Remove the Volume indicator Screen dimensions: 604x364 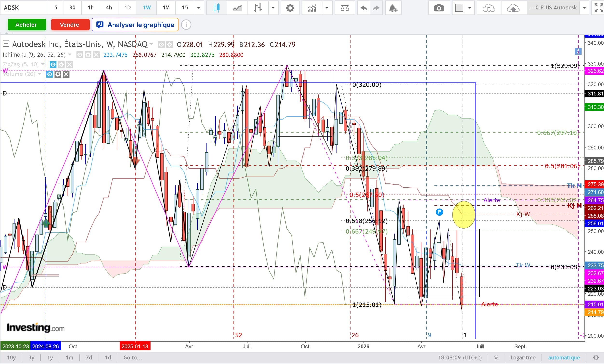[66, 74]
